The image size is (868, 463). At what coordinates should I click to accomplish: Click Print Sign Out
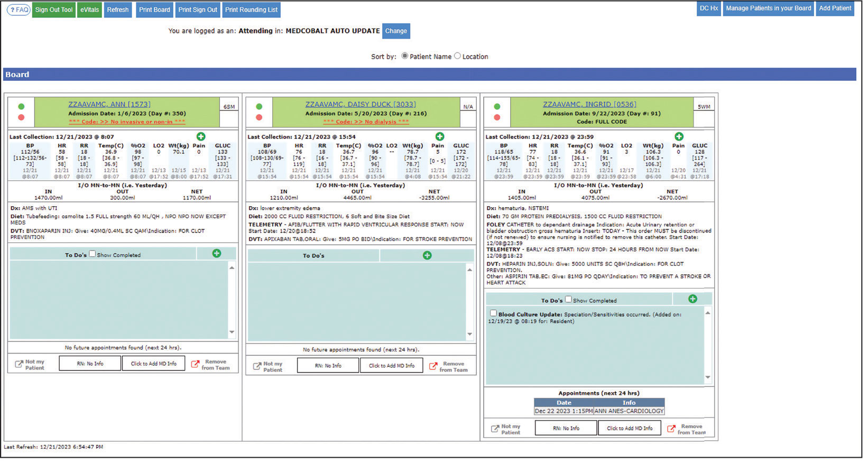tap(198, 10)
